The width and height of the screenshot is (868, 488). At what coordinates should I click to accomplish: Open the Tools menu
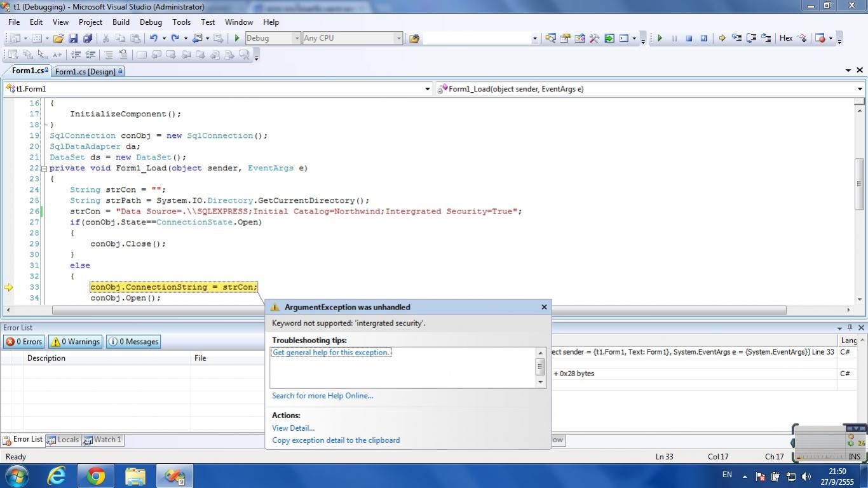(x=181, y=22)
